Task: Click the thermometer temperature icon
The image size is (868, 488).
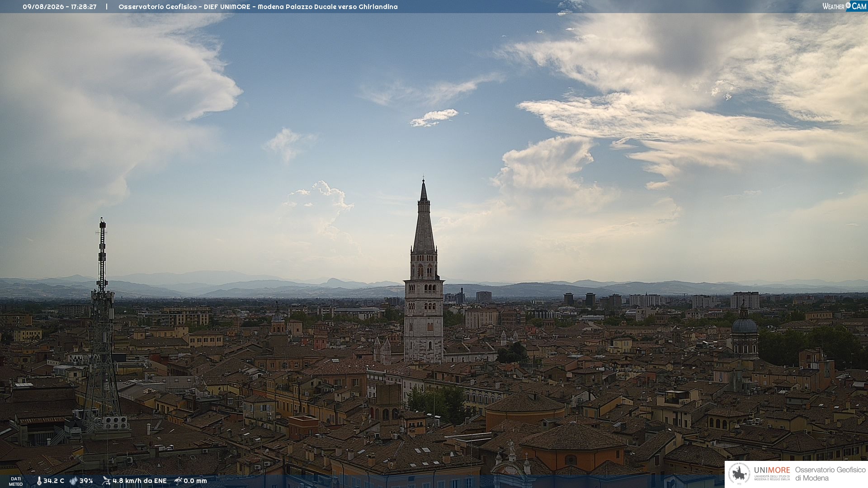Action: point(39,481)
